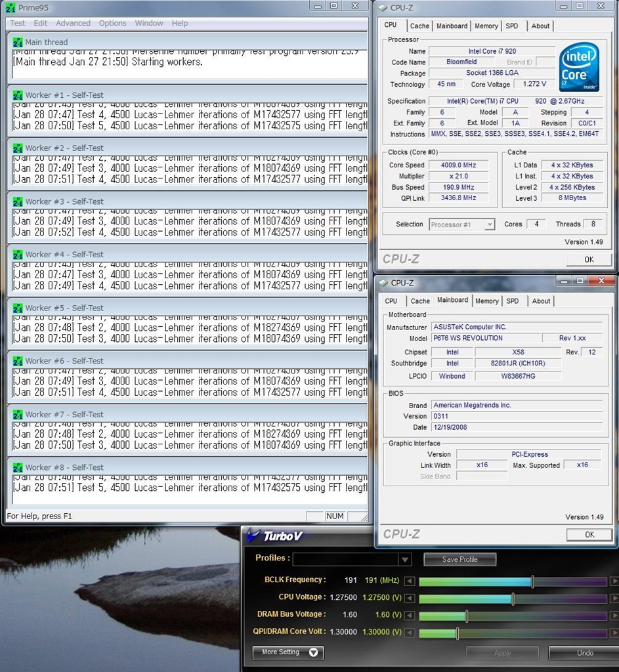Open the TurboV Profiles dropdown
The width and height of the screenshot is (619, 672).
pyautogui.click(x=405, y=560)
